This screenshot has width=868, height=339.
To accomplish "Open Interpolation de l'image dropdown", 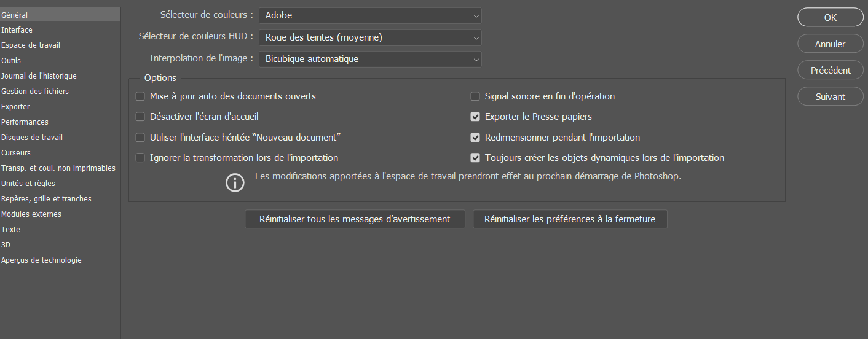I will 370,59.
